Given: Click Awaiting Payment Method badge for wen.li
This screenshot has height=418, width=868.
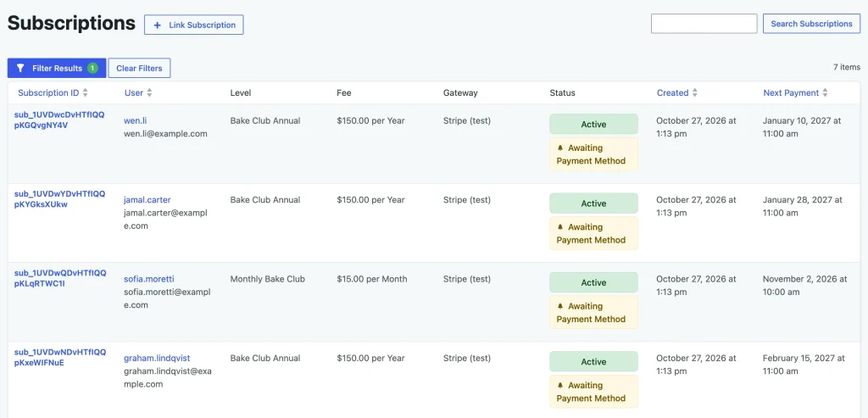Looking at the screenshot, I should point(593,154).
